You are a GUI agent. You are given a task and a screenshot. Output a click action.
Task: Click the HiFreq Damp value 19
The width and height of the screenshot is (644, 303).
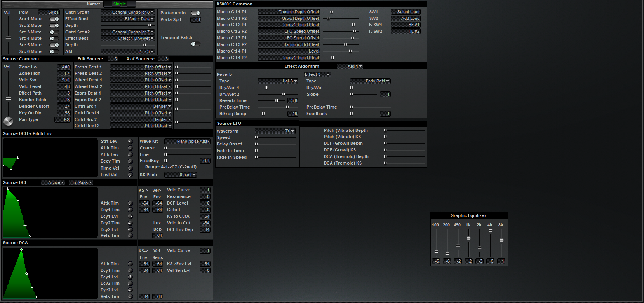tap(293, 114)
